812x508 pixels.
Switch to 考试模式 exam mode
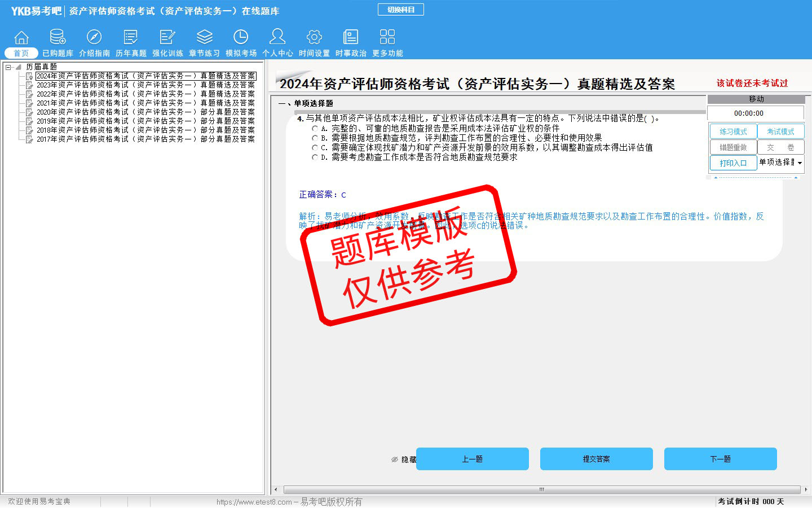[x=780, y=132]
